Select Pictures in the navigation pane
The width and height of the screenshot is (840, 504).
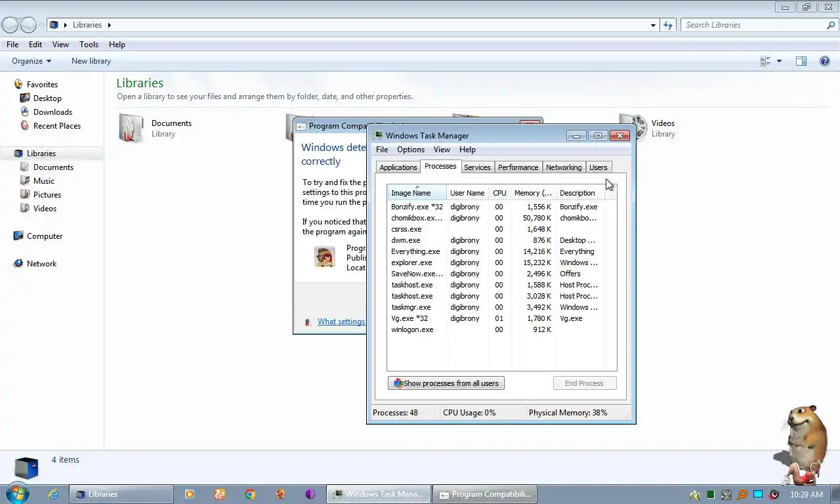(x=47, y=195)
